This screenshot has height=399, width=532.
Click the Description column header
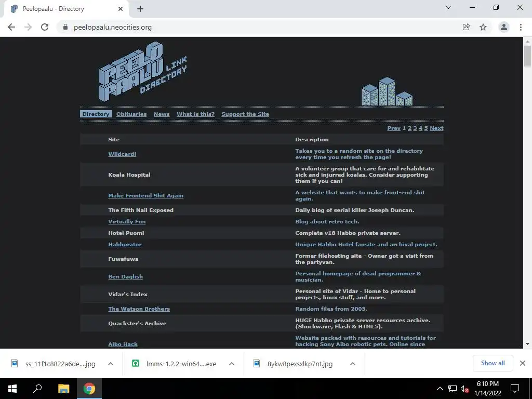312,139
